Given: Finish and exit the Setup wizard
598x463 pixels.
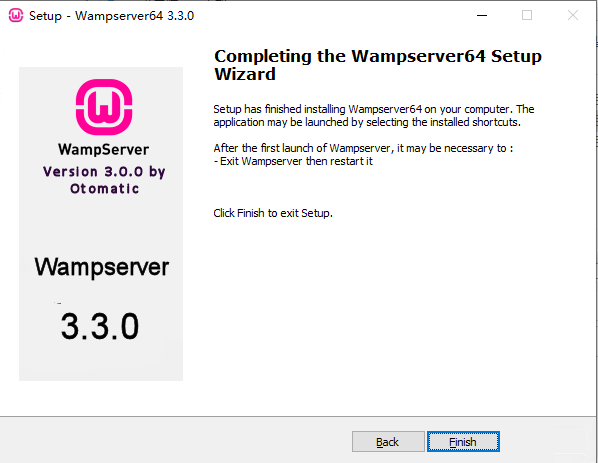Looking at the screenshot, I should [x=463, y=442].
